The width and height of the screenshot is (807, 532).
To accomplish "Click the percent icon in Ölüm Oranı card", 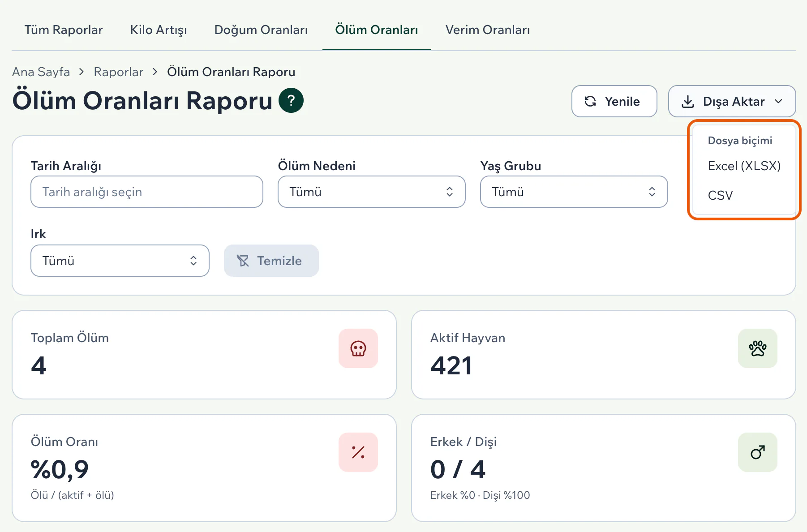I will (x=358, y=452).
